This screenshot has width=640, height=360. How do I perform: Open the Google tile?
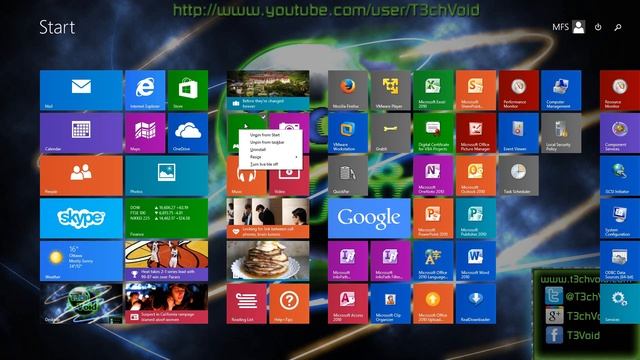click(x=369, y=218)
